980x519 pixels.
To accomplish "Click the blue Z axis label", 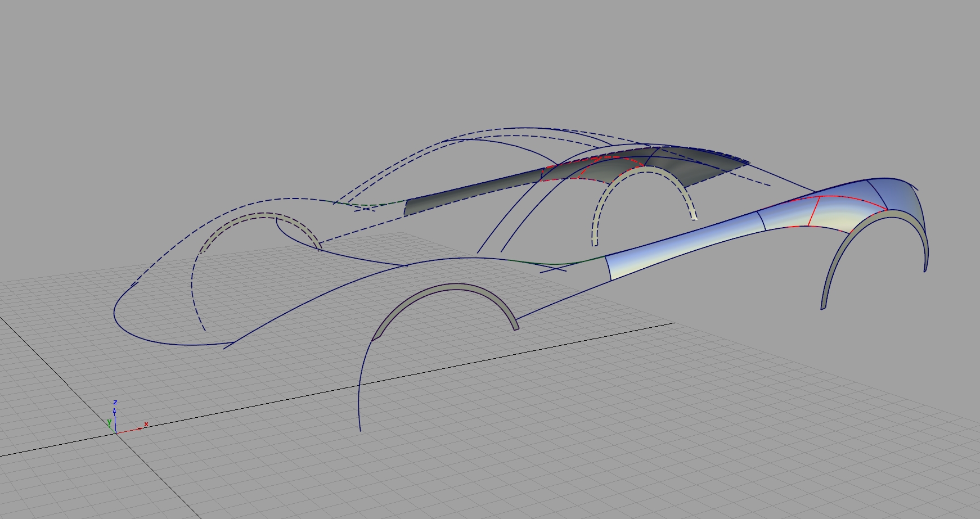I will (116, 403).
